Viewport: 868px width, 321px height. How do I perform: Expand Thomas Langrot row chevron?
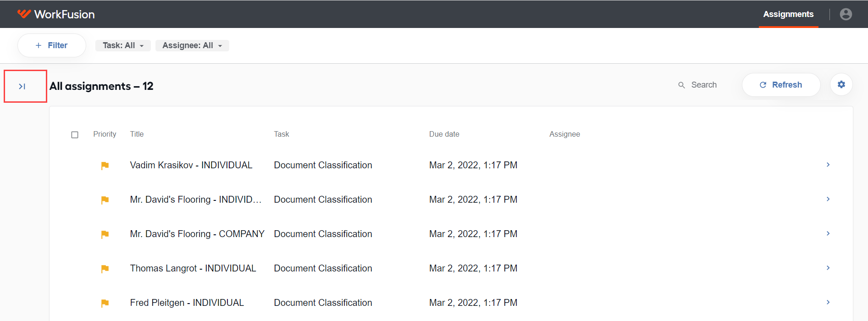828,268
